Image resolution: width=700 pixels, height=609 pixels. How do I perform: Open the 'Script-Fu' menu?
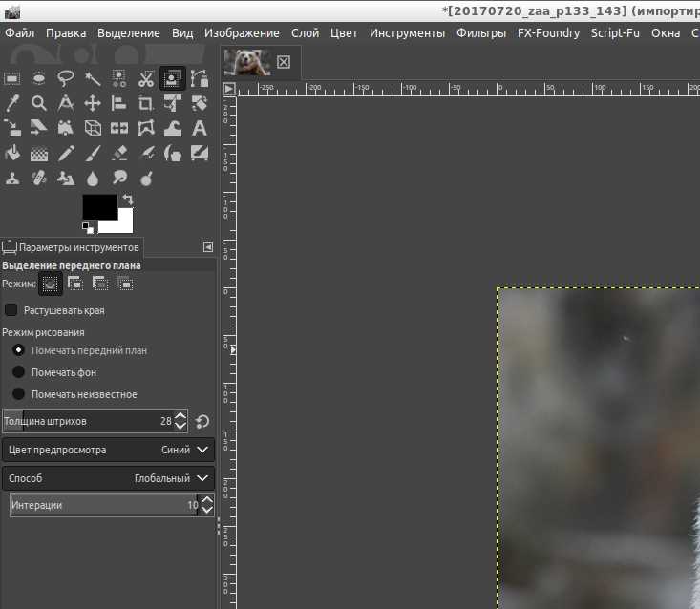click(615, 33)
